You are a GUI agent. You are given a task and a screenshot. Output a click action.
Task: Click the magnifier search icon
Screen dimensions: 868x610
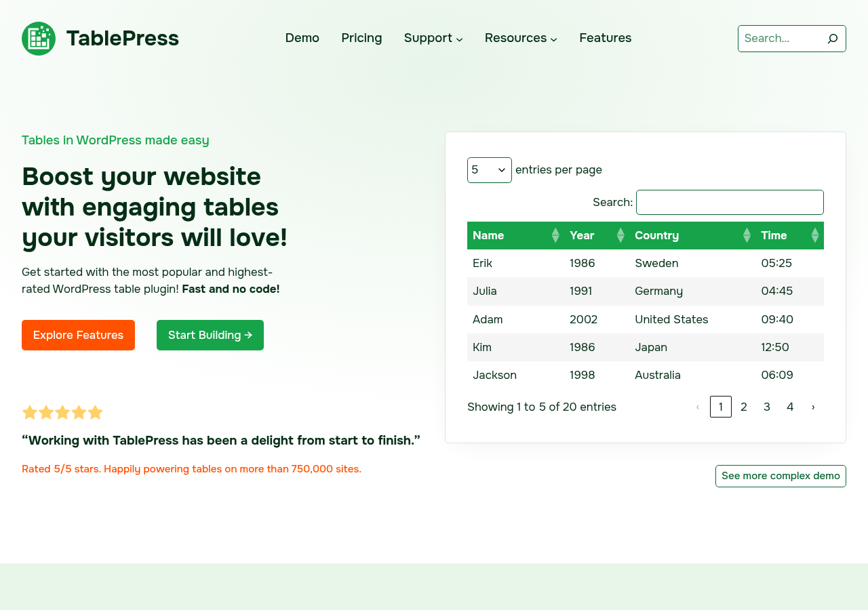tap(833, 39)
